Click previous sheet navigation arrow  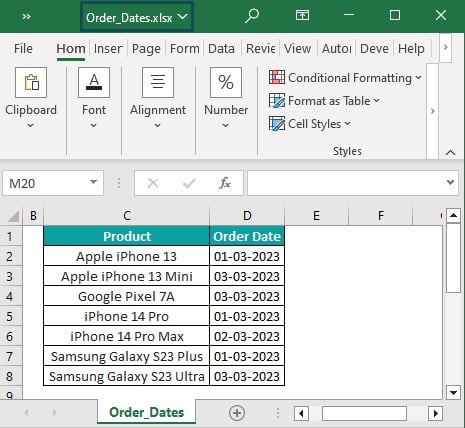(x=26, y=413)
